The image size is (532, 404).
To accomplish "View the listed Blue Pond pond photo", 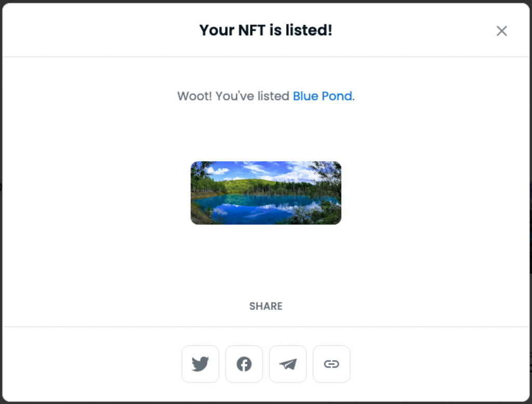I will 266,193.
